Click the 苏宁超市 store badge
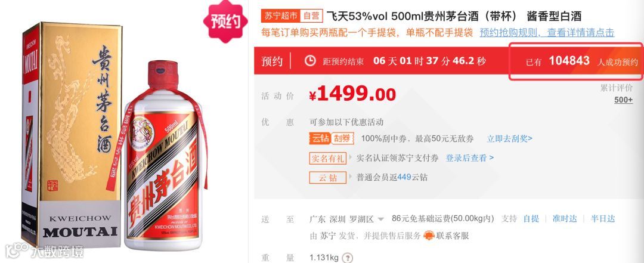 click(280, 16)
